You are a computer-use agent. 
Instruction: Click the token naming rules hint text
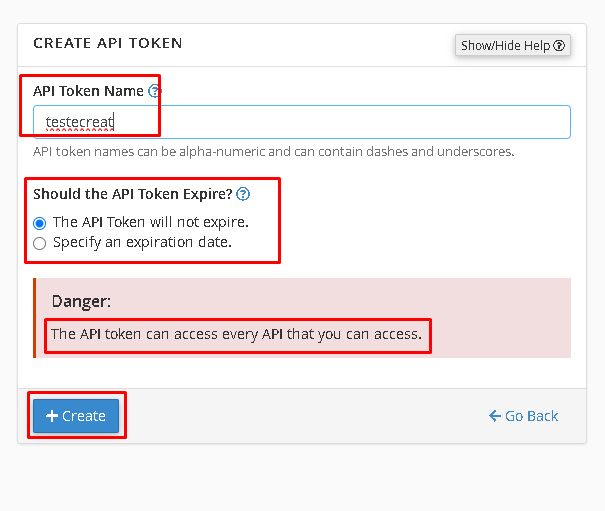tap(274, 152)
